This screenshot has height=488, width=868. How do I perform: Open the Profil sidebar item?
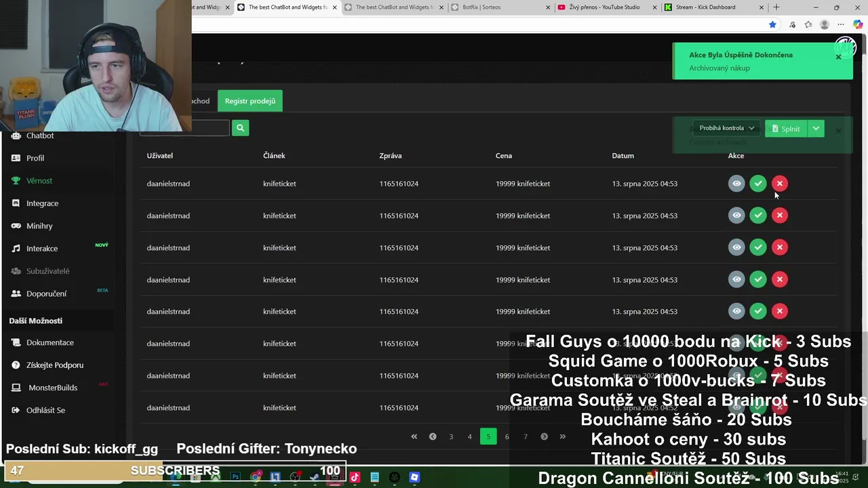coord(35,158)
